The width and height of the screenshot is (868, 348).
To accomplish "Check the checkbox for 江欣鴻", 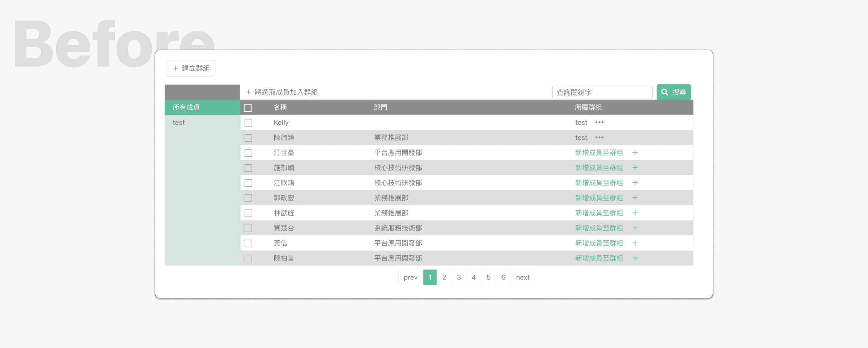I will coord(248,183).
